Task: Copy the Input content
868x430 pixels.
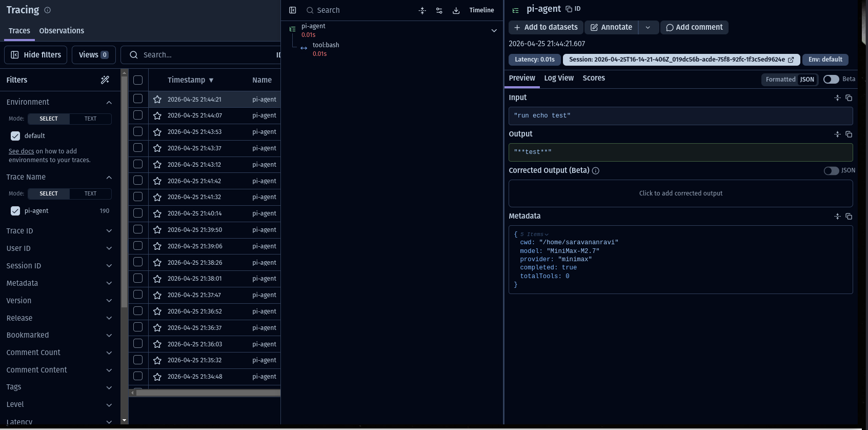Action: click(x=849, y=97)
